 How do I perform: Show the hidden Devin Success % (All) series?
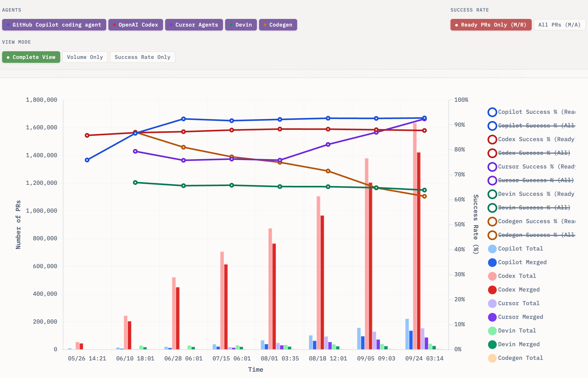pos(534,208)
